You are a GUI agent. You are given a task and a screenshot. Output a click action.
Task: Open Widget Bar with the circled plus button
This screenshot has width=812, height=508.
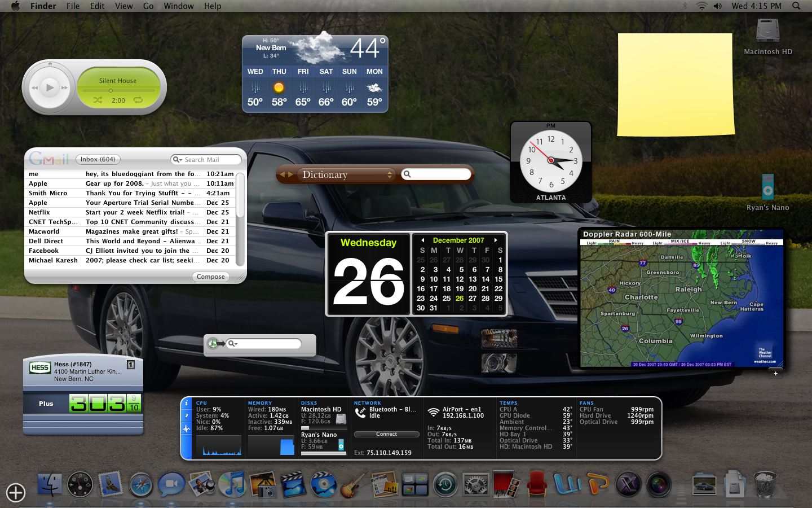click(x=16, y=493)
